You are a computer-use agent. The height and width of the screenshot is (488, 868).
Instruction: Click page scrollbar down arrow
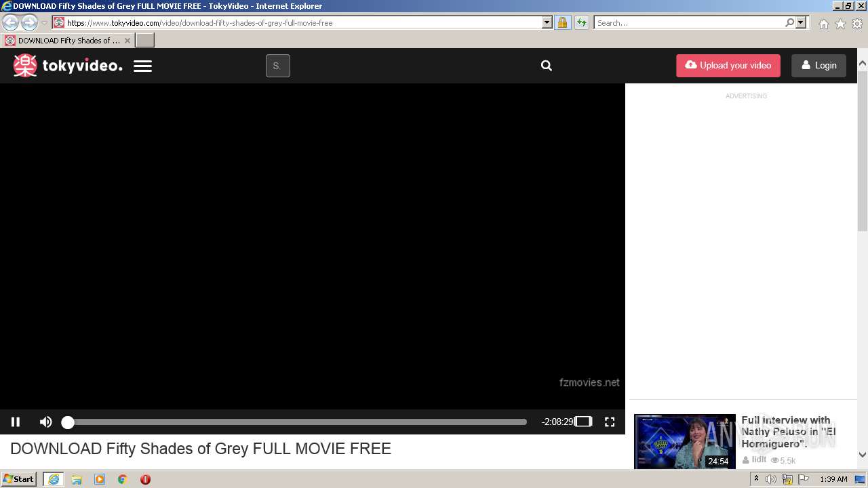(862, 455)
